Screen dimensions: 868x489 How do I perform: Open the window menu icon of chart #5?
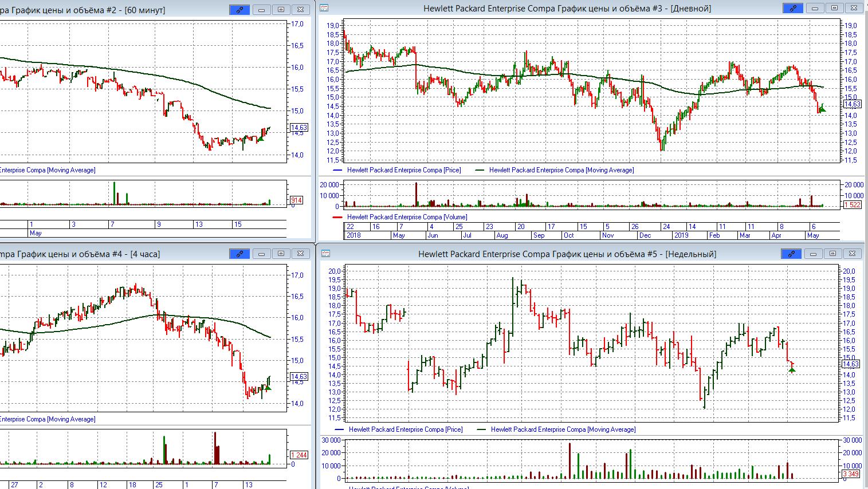pyautogui.click(x=325, y=254)
